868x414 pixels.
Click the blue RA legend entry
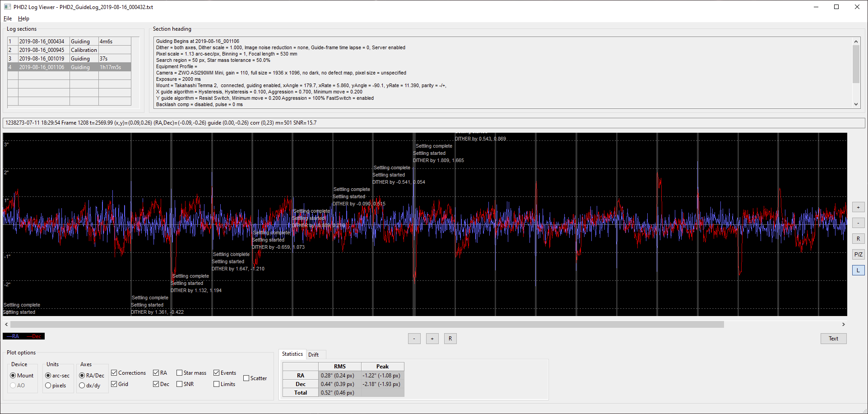[x=13, y=336]
